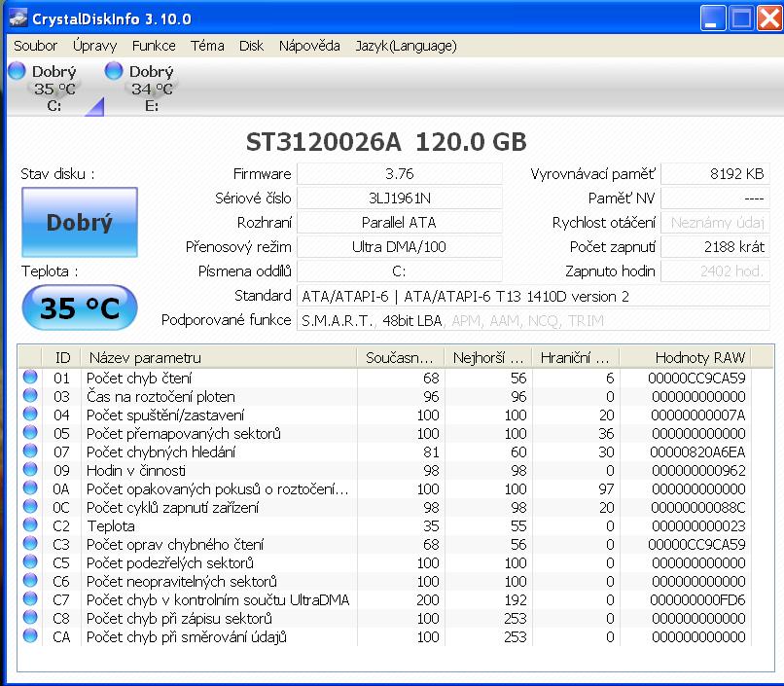The height and width of the screenshot is (686, 784).
Task: Click the big Dobrý health status button
Action: [x=80, y=222]
